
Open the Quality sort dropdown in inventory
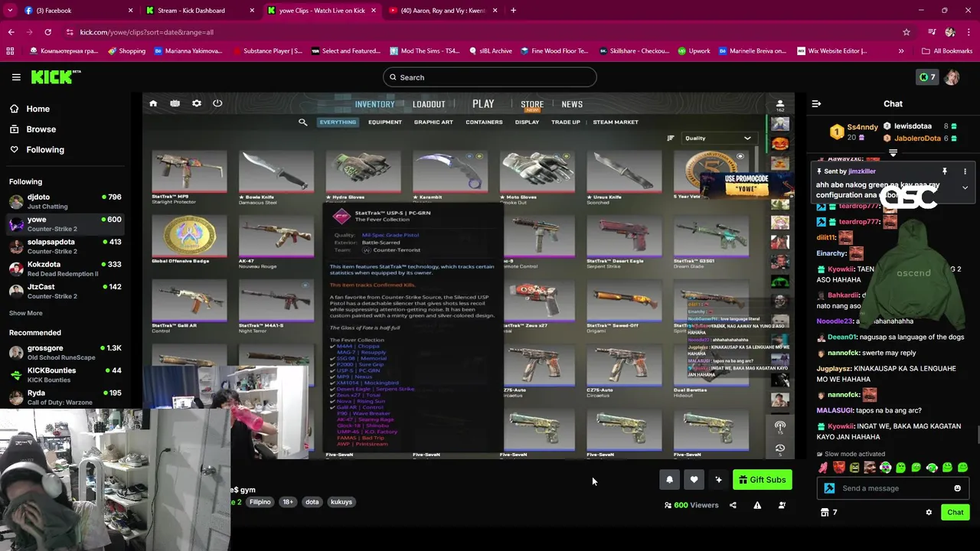coord(718,139)
